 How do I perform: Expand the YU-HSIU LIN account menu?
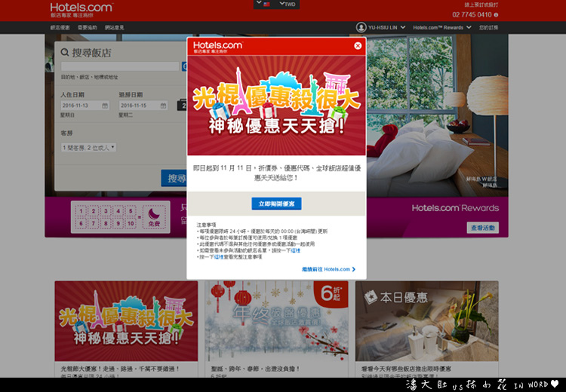click(x=386, y=27)
